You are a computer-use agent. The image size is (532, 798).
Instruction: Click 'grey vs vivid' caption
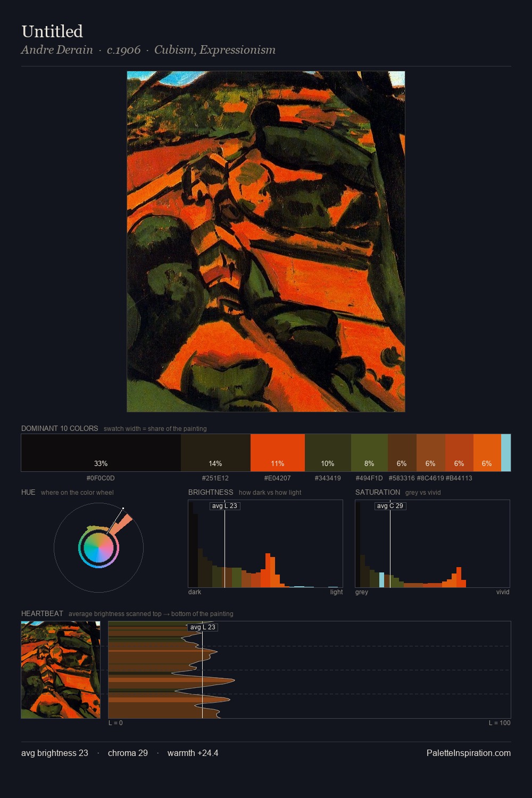[423, 493]
